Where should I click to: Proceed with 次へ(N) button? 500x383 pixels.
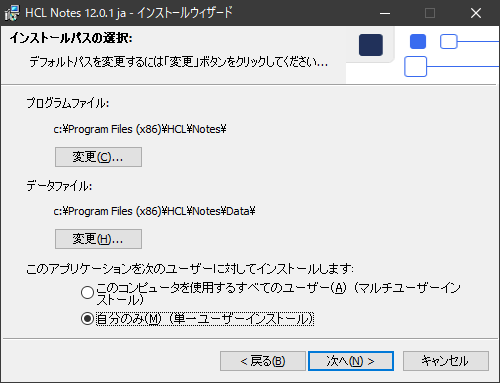[x=351, y=361]
